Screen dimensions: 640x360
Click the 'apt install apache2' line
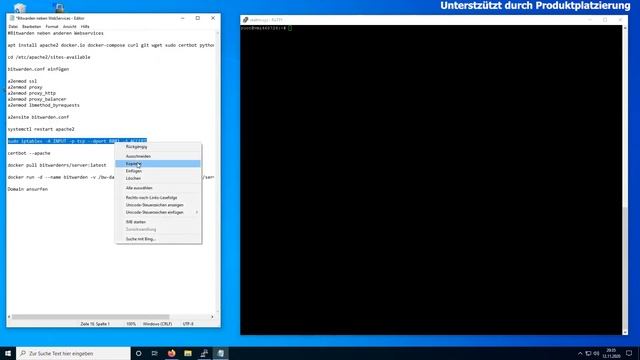(x=111, y=45)
